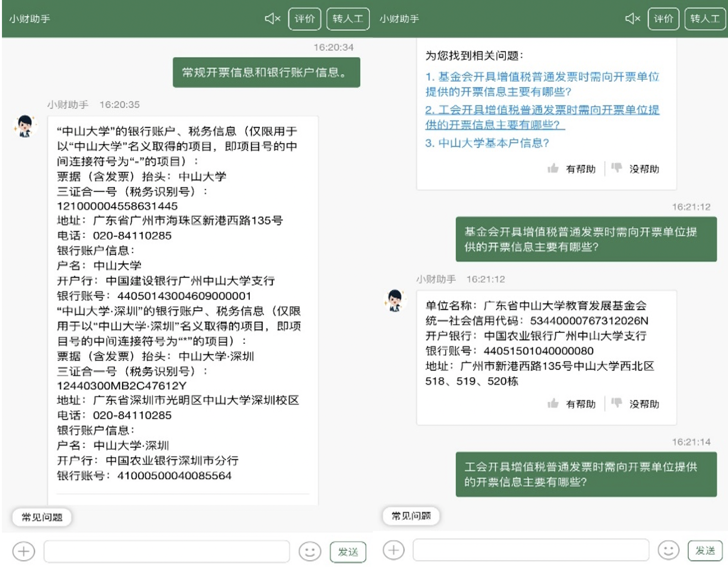This screenshot has height=567, width=728.
Task: Click thumbs-up 有帮助 under related questions list
Action: coord(572,169)
